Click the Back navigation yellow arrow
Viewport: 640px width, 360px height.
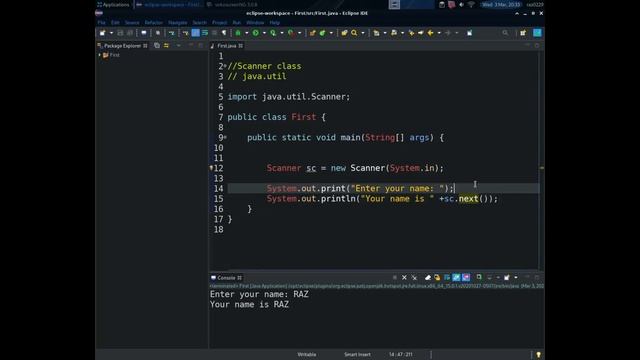coord(430,33)
